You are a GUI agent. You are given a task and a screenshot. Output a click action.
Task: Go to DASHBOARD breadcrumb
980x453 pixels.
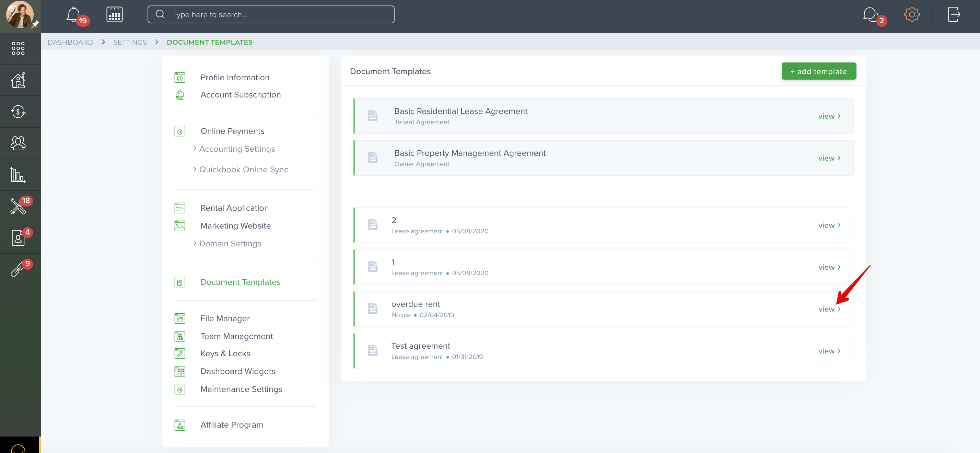coord(70,42)
